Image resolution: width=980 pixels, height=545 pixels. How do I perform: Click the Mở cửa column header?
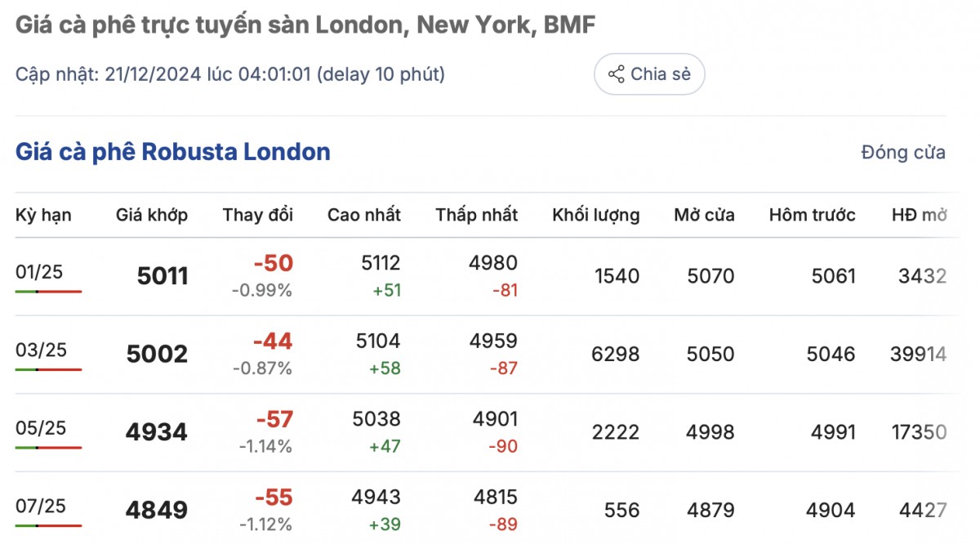[703, 215]
